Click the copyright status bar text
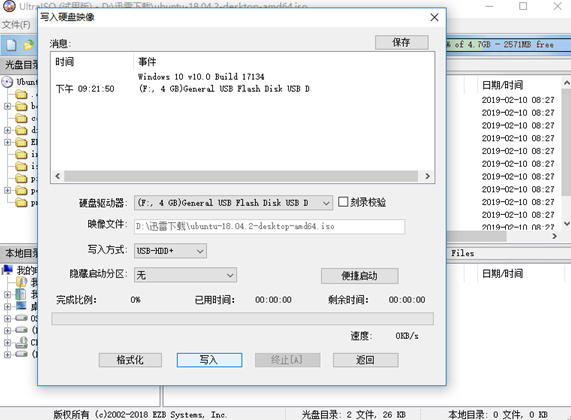The height and width of the screenshot is (420, 571). (140, 415)
